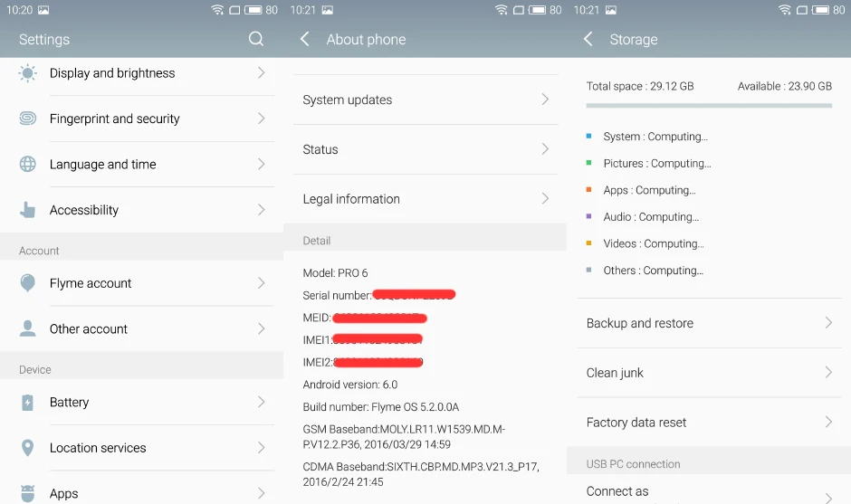851x504 pixels.
Task: Open Other account settings
Action: click(x=141, y=328)
